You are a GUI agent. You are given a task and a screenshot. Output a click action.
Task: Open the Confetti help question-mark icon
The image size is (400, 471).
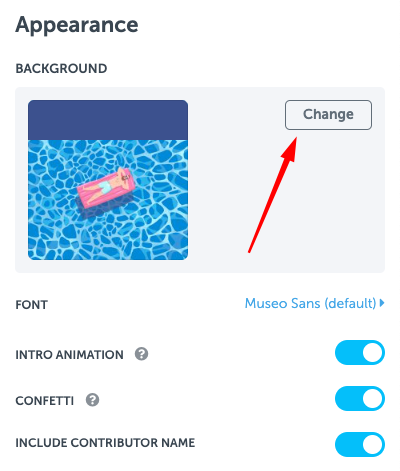pyautogui.click(x=92, y=400)
